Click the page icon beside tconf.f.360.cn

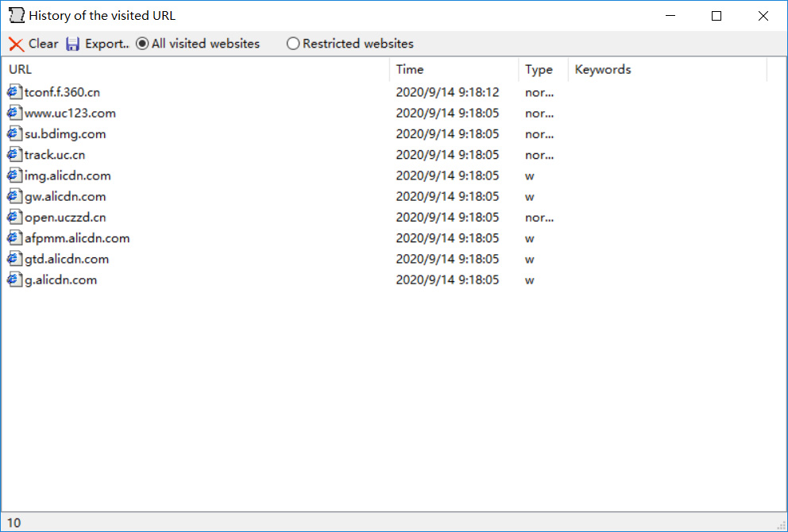pyautogui.click(x=15, y=92)
